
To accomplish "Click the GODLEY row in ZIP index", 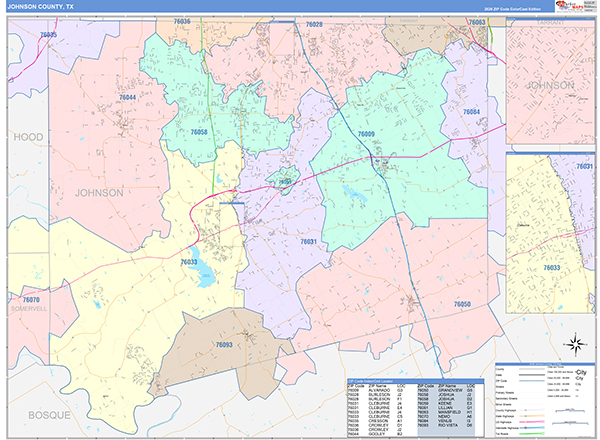I will coord(375,434).
